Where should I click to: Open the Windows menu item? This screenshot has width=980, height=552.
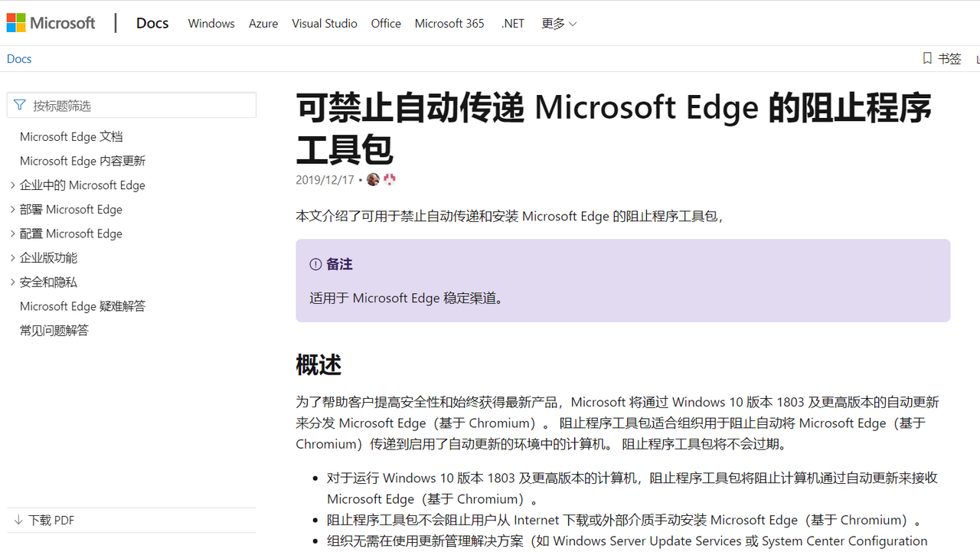pos(211,23)
